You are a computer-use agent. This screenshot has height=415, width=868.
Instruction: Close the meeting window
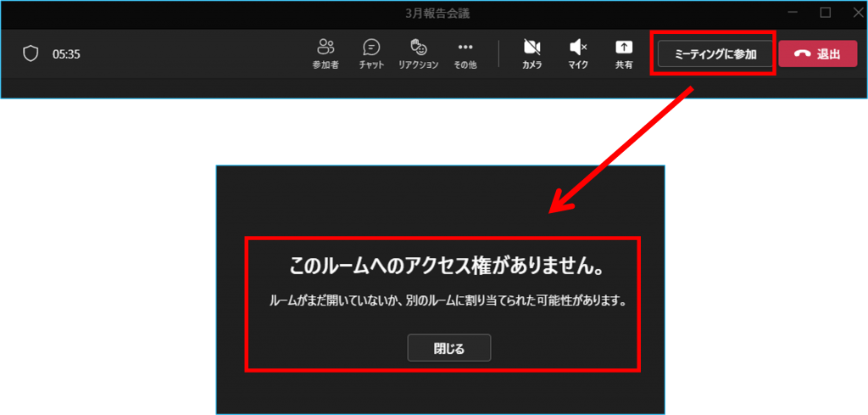tap(858, 12)
